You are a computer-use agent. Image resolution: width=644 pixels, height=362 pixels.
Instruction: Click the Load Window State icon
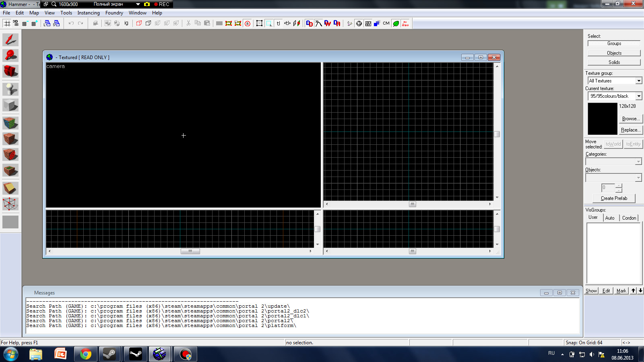[x=47, y=23]
